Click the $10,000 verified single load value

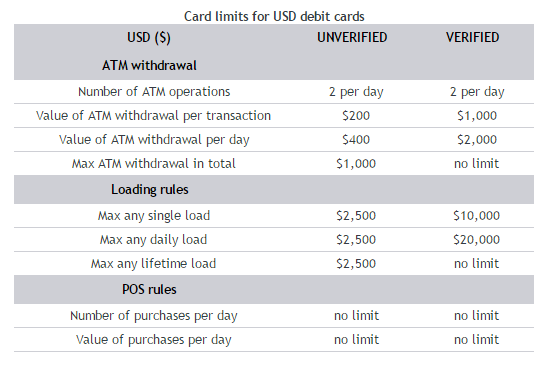pos(476,216)
